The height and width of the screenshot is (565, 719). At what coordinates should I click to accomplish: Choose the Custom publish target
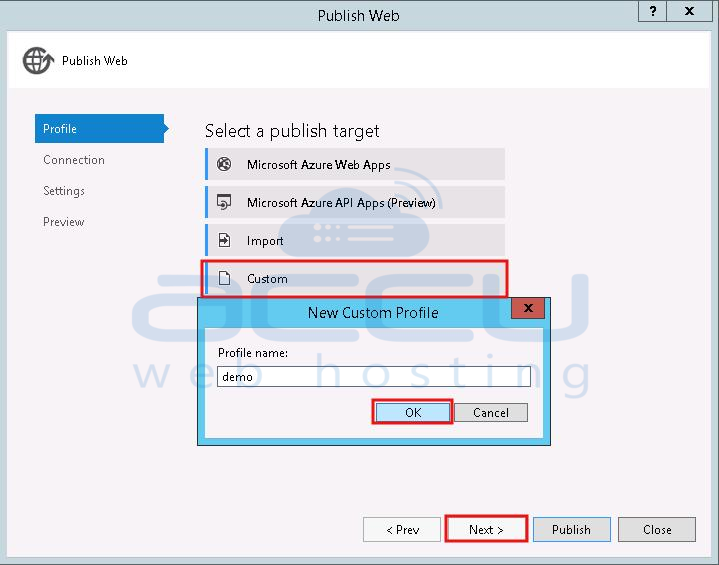tap(355, 278)
